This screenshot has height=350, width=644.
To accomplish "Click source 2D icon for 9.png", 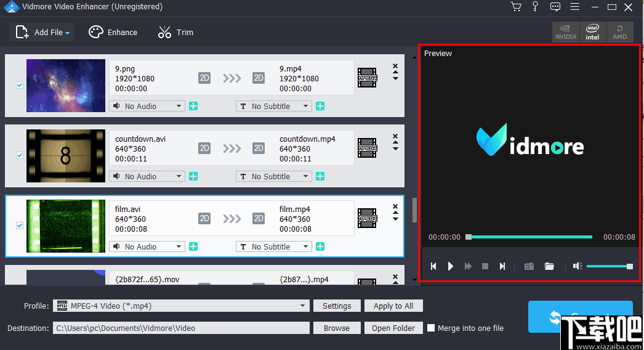I will (x=204, y=78).
